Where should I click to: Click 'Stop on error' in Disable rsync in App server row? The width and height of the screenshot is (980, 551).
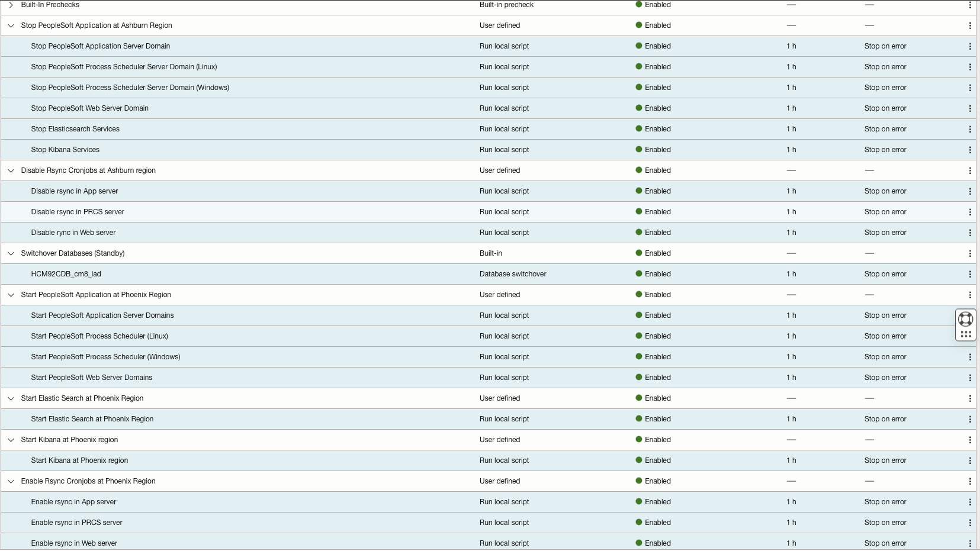click(885, 191)
